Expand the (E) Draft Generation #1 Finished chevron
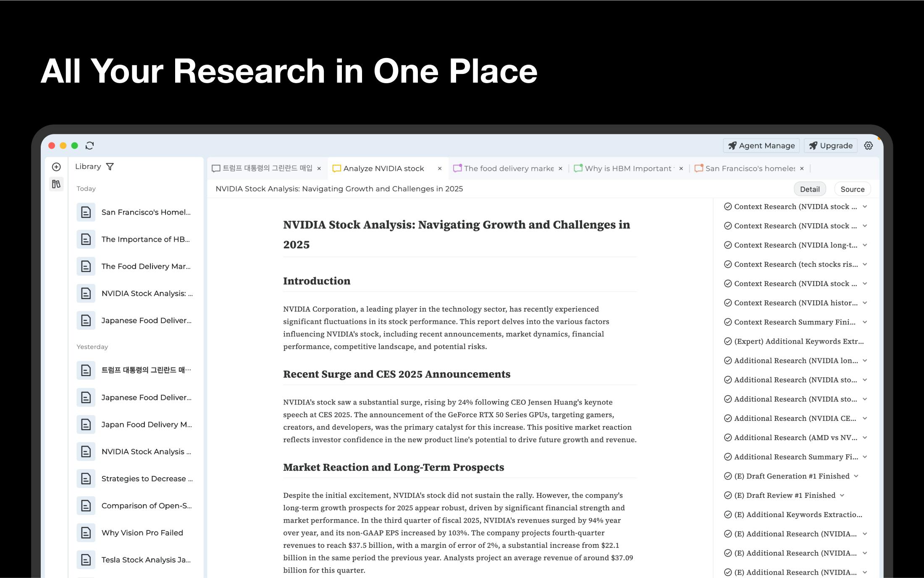 [x=856, y=476]
